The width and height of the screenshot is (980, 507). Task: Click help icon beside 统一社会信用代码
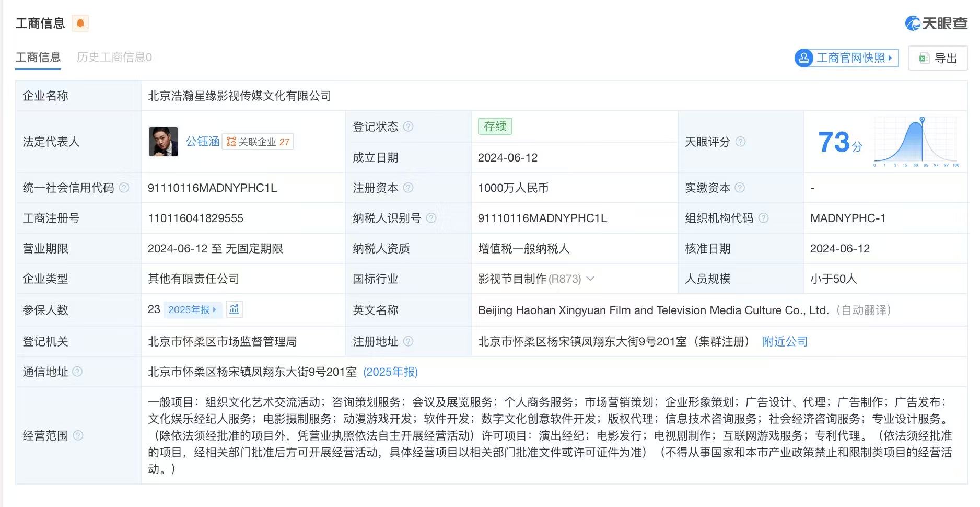[x=124, y=188]
